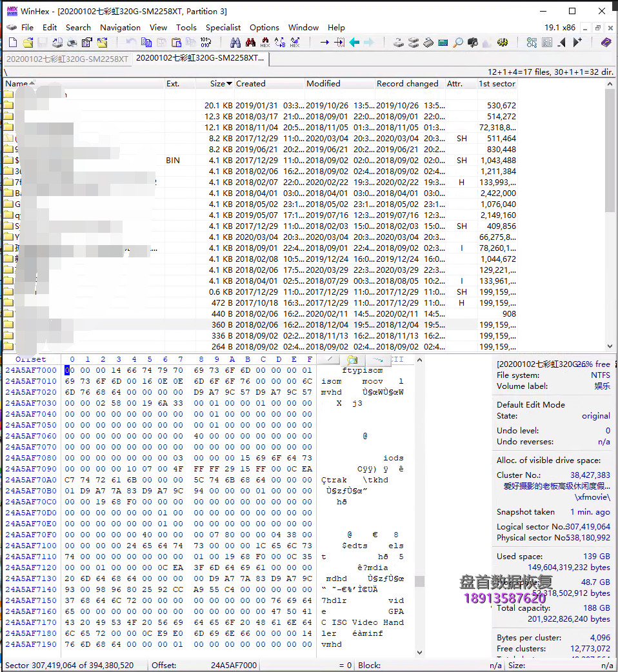Screen dimensions: 618x672
Task: Click the Modify Data (101/010) icon
Action: click(206, 43)
